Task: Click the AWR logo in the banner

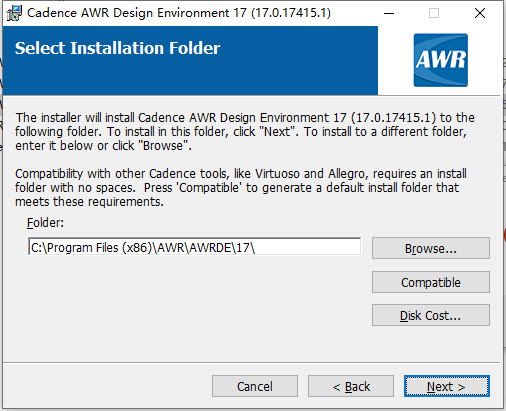Action: 441,60
